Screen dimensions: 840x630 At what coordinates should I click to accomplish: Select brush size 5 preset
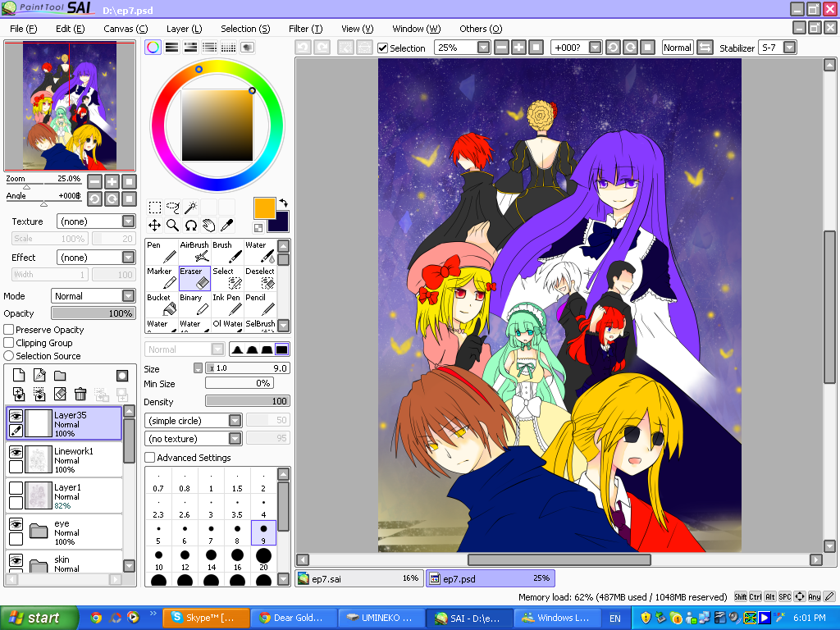[x=158, y=533]
